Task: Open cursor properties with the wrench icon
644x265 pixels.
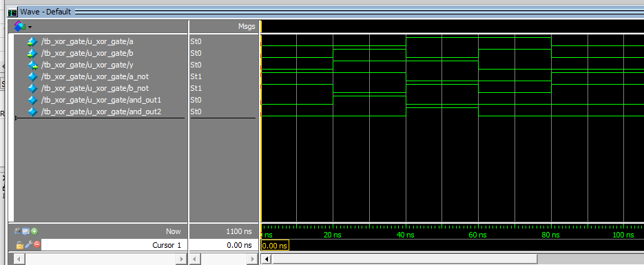Action: (28, 244)
